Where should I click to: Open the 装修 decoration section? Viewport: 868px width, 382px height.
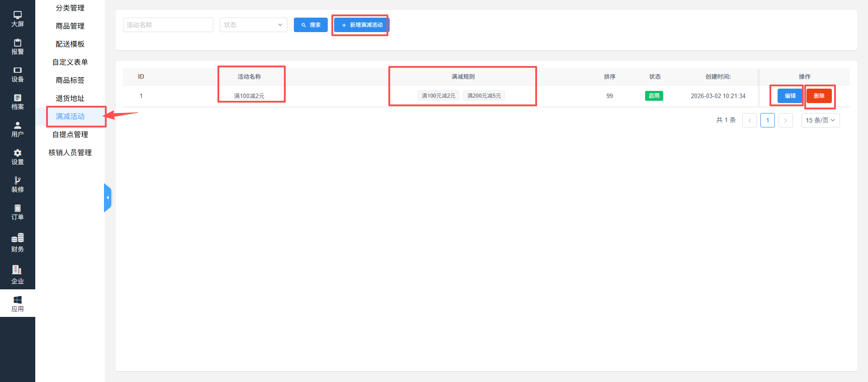click(18, 184)
